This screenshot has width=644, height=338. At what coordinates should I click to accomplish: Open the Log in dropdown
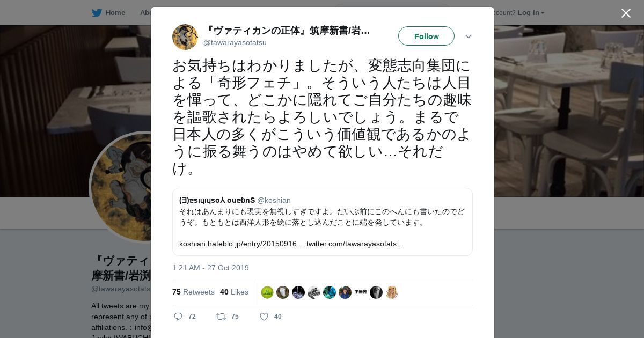[x=531, y=13]
